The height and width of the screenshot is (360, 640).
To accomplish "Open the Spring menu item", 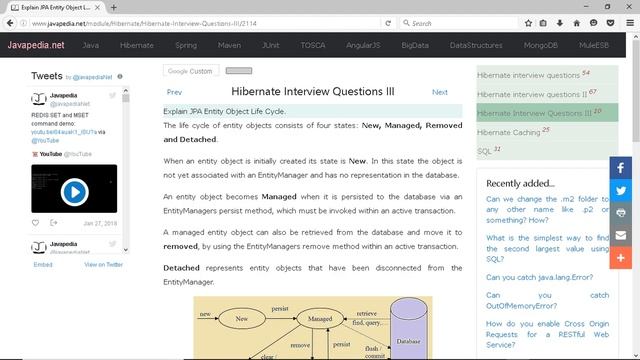I will point(186,45).
